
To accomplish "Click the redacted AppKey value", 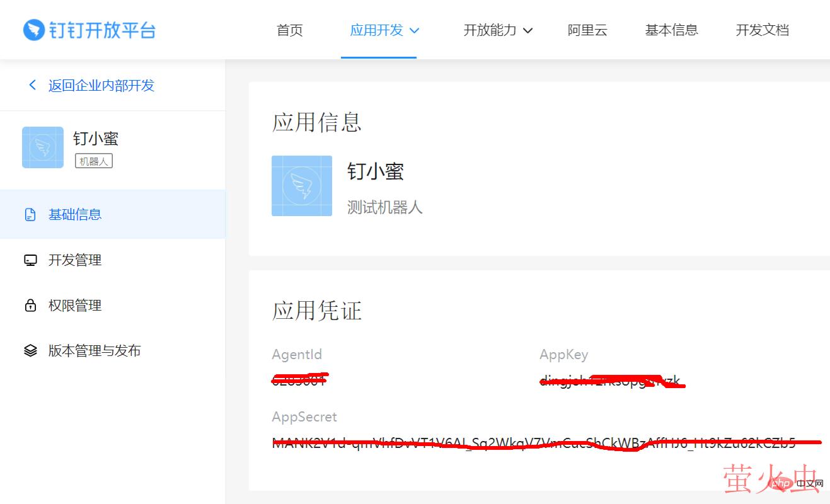I will [x=612, y=380].
